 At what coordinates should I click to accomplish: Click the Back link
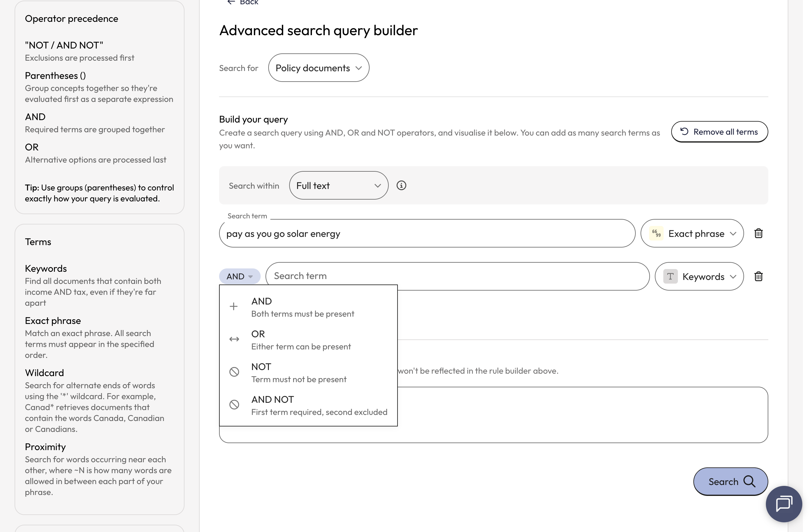pyautogui.click(x=242, y=2)
